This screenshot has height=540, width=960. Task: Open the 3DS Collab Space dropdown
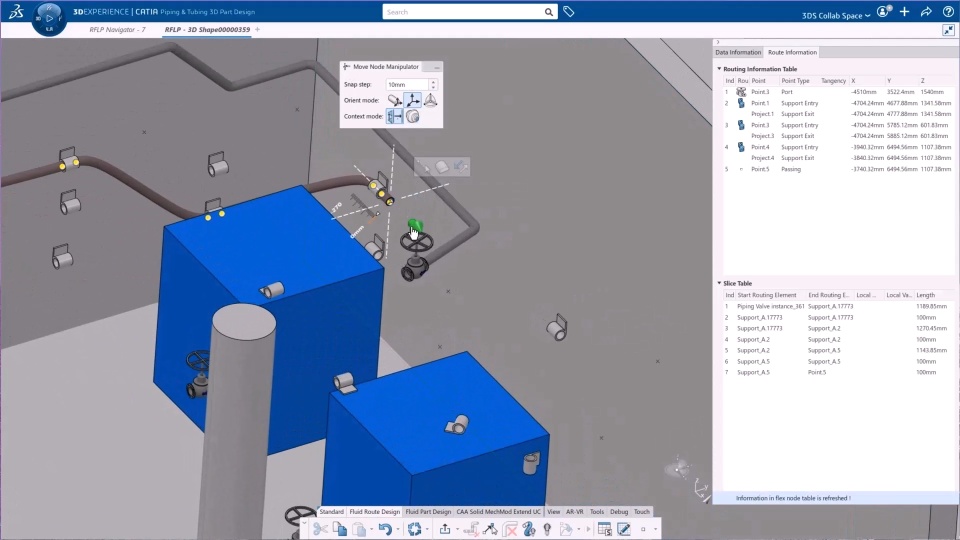pos(836,15)
